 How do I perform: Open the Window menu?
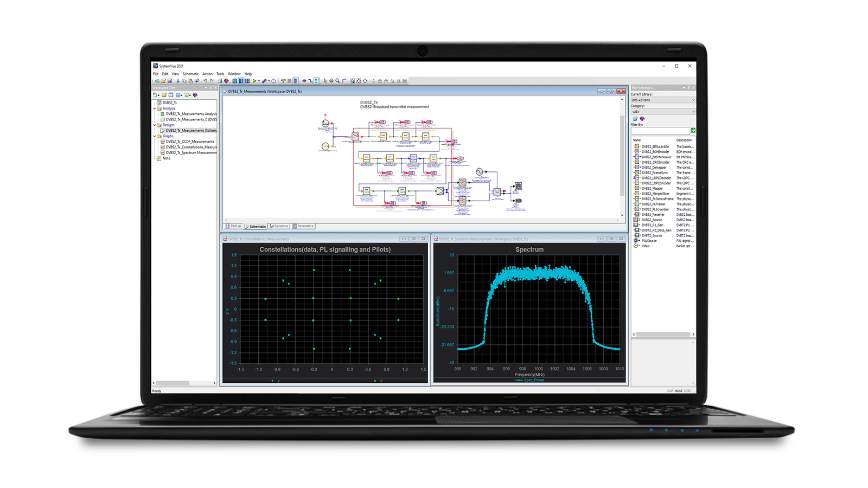(x=234, y=74)
